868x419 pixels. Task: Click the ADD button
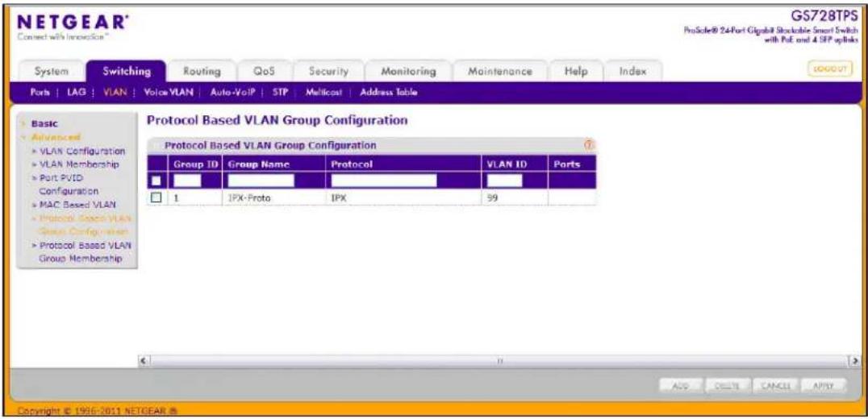(681, 385)
